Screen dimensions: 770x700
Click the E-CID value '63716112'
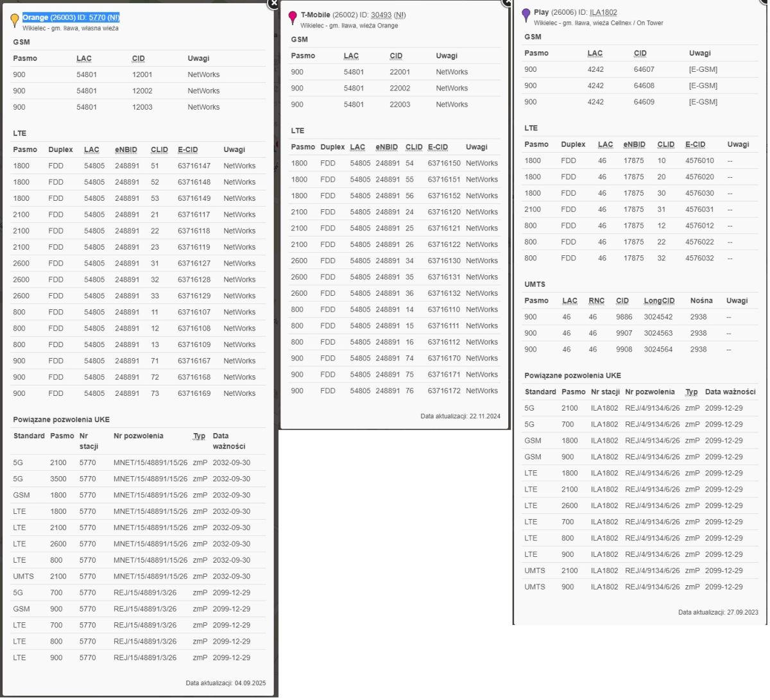pyautogui.click(x=445, y=343)
